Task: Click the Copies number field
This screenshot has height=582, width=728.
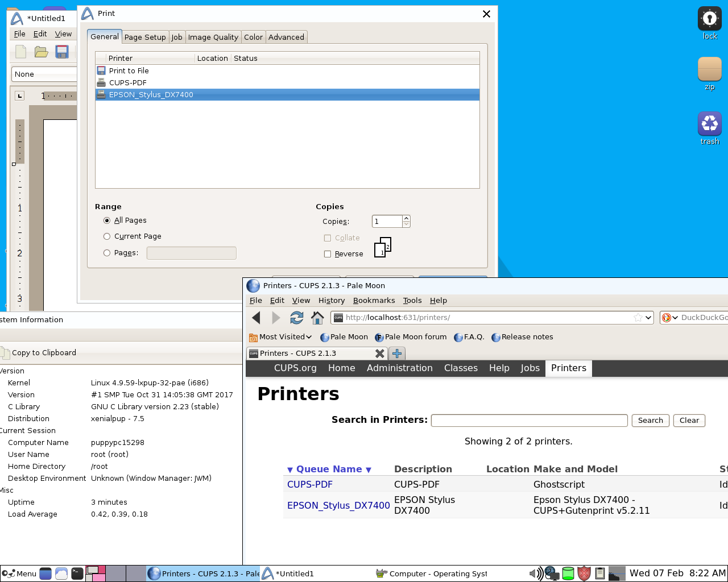Action: (x=387, y=222)
